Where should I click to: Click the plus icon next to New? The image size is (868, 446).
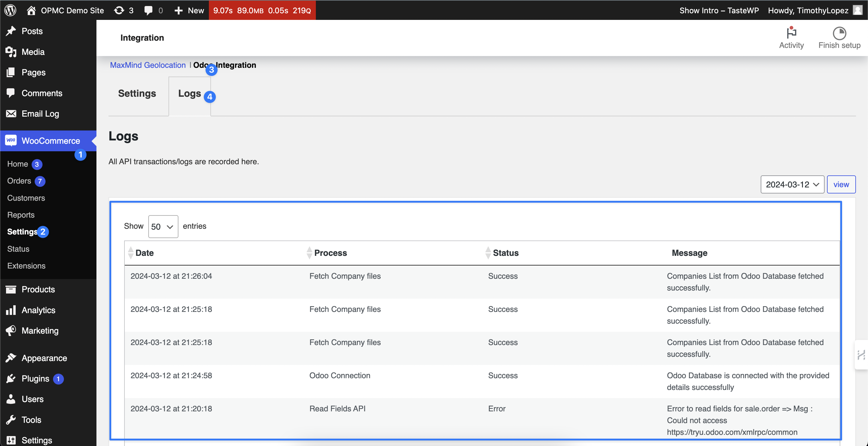pos(179,11)
